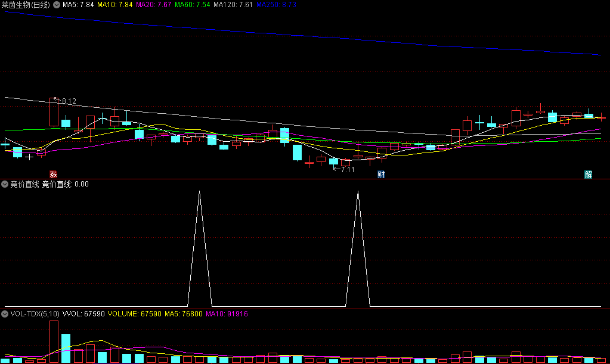Click the MA5: 7.84 label
The image size is (610, 364).
(78, 5)
